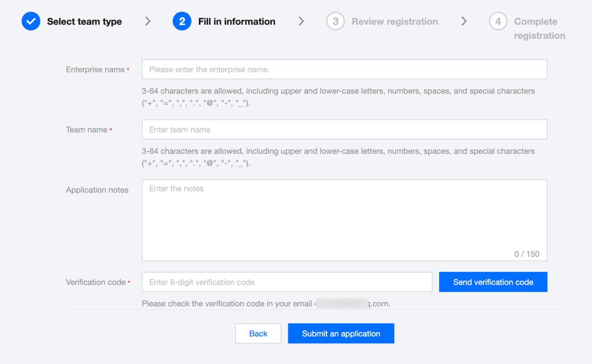The width and height of the screenshot is (592, 364).
Task: Select the Fill in information step label
Action: pyautogui.click(x=236, y=21)
